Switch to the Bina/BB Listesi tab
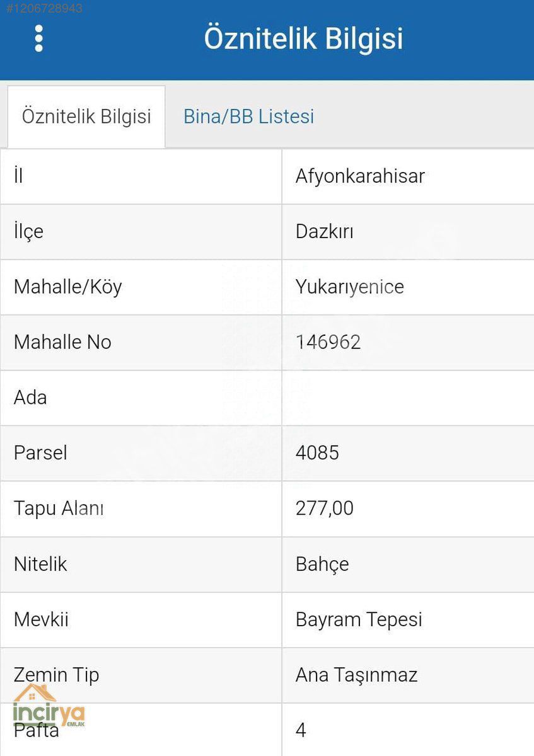 click(249, 117)
